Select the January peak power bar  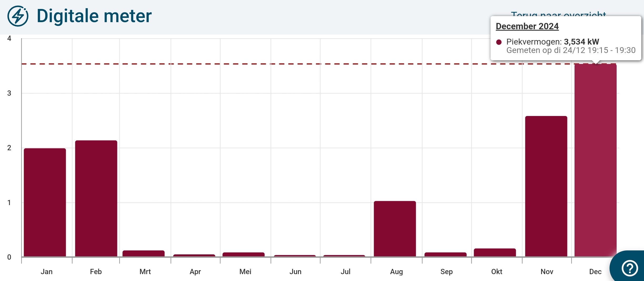(x=45, y=202)
